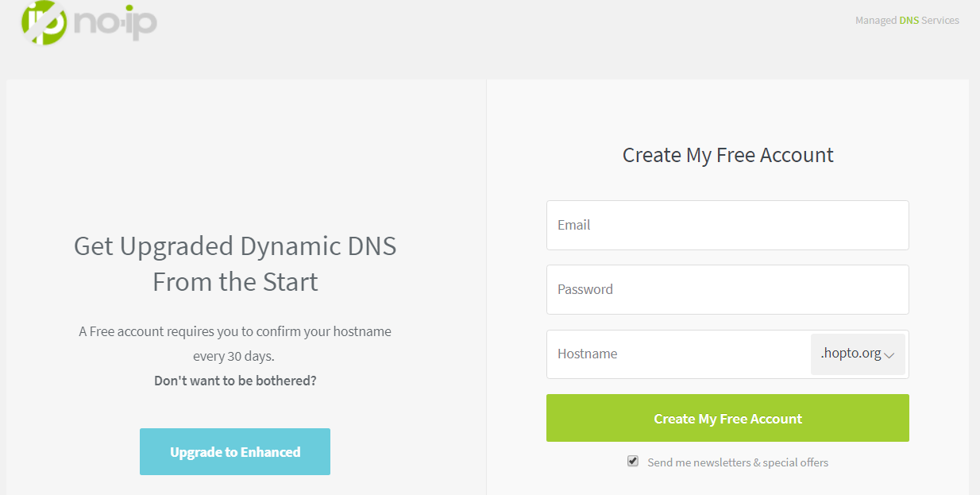
Task: Focus the Password input field
Action: point(727,289)
